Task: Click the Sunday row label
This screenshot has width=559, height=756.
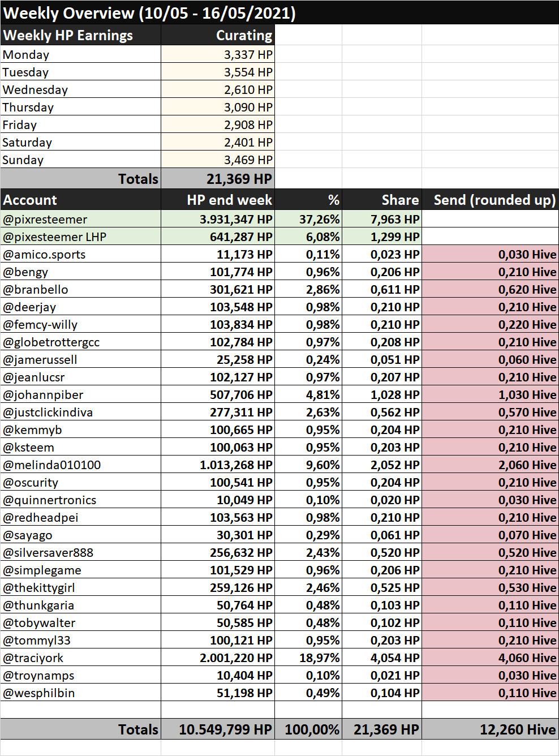Action: (81, 160)
